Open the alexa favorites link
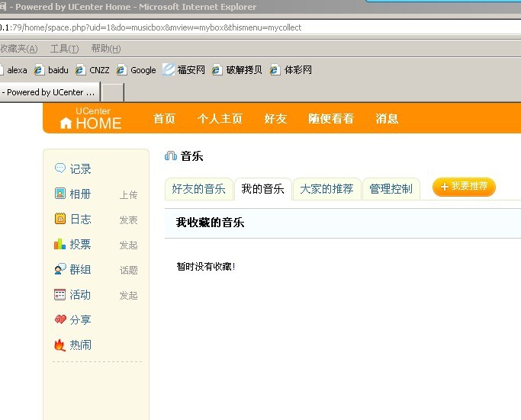521x420 pixels. pos(17,70)
